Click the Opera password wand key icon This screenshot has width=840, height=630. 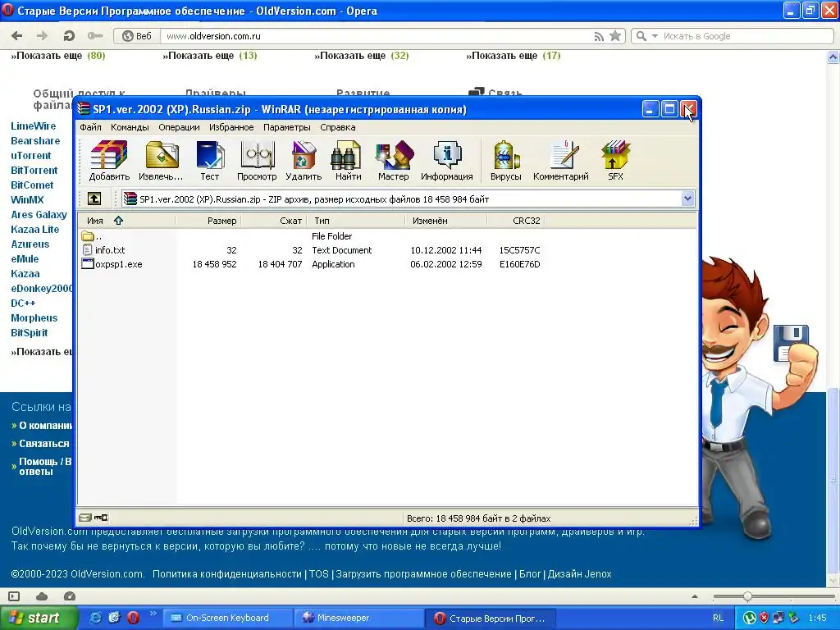[x=95, y=36]
